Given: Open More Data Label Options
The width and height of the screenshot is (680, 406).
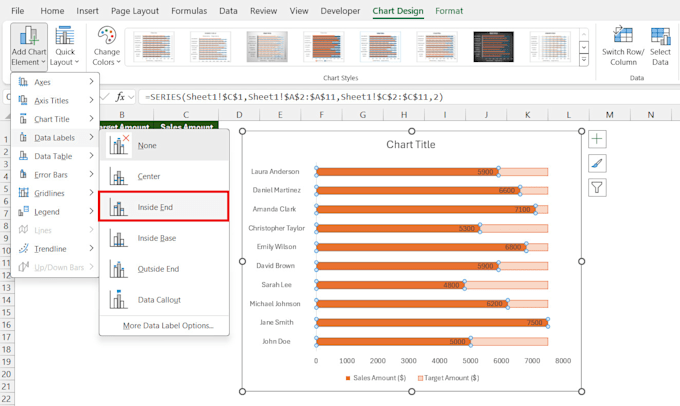Looking at the screenshot, I should tap(168, 326).
